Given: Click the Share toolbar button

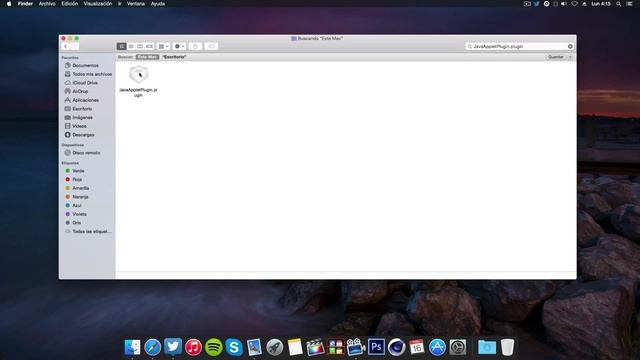Looking at the screenshot, I should tap(195, 47).
